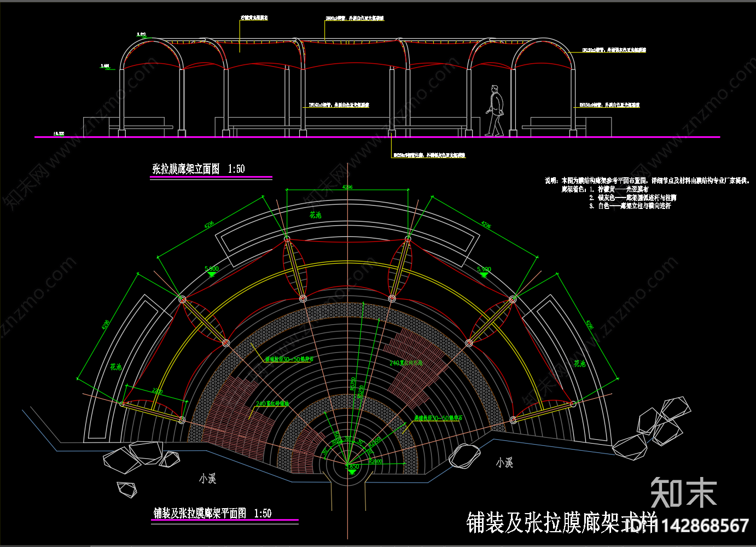Viewport: 756px width, 547px height.
Task: Select the title "张拉膜廊架立面图 1:50"
Action: pos(199,169)
